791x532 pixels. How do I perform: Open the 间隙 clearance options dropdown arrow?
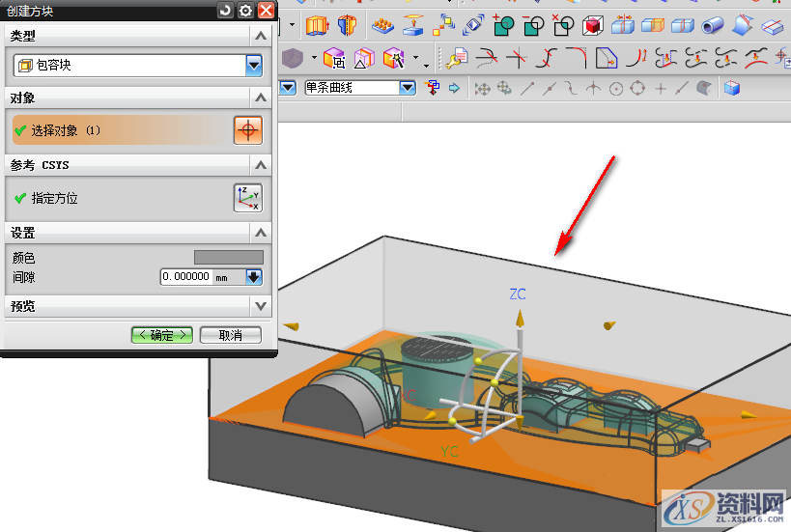254,277
